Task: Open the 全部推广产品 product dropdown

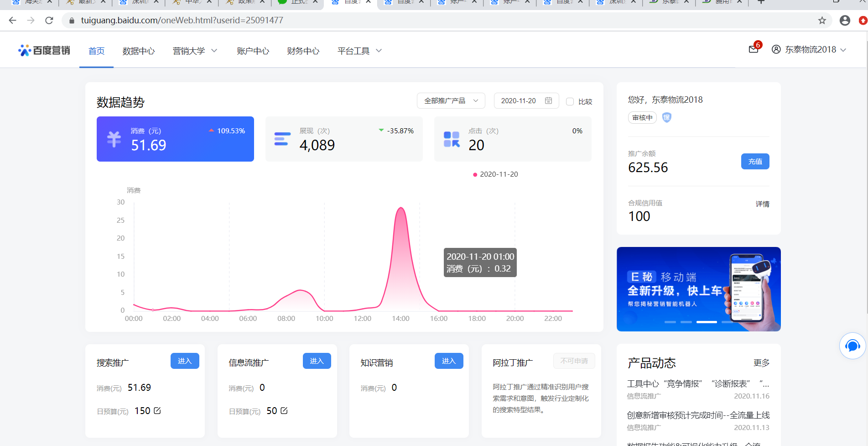Action: 451,100
